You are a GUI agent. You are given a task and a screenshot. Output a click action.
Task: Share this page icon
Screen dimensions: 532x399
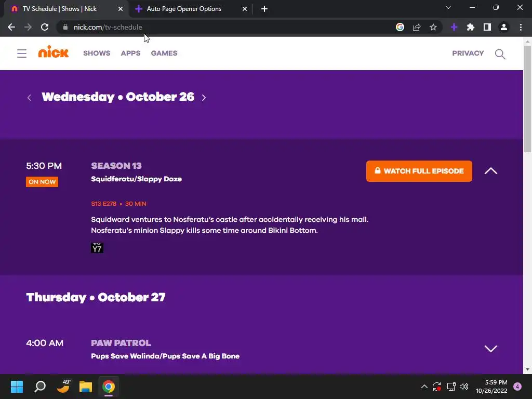click(x=417, y=27)
